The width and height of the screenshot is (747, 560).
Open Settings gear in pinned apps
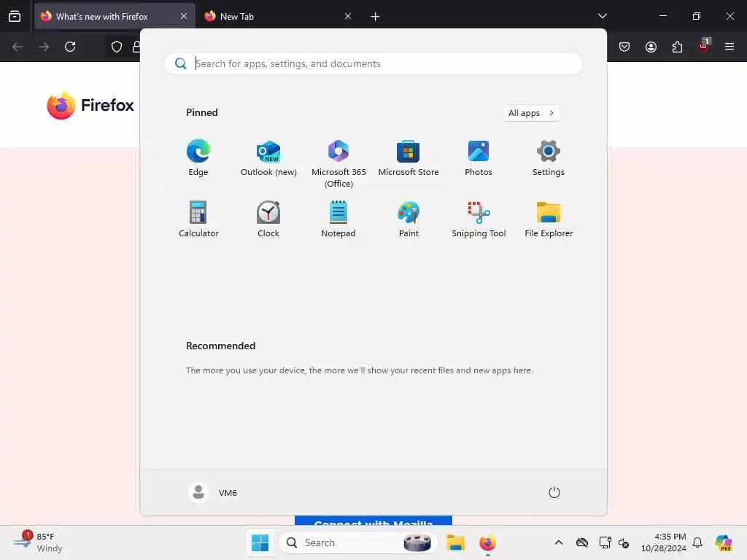(x=549, y=158)
